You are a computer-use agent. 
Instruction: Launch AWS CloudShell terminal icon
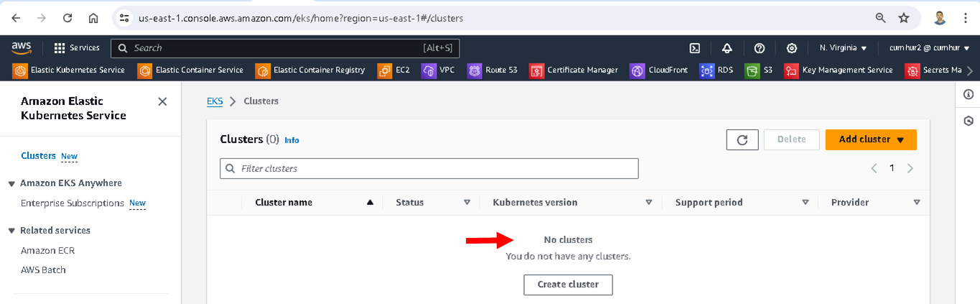(694, 48)
